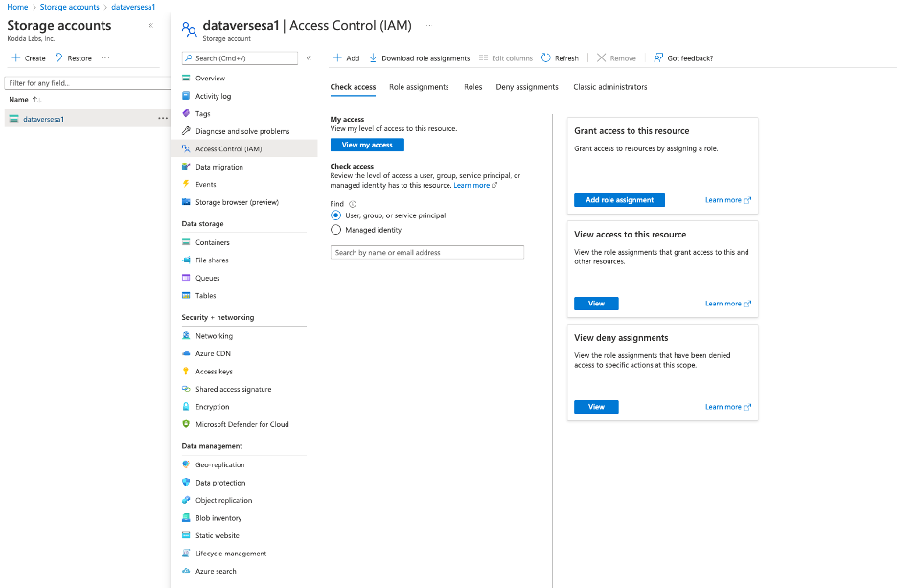Select the Access Control (IAM) icon

(x=186, y=148)
